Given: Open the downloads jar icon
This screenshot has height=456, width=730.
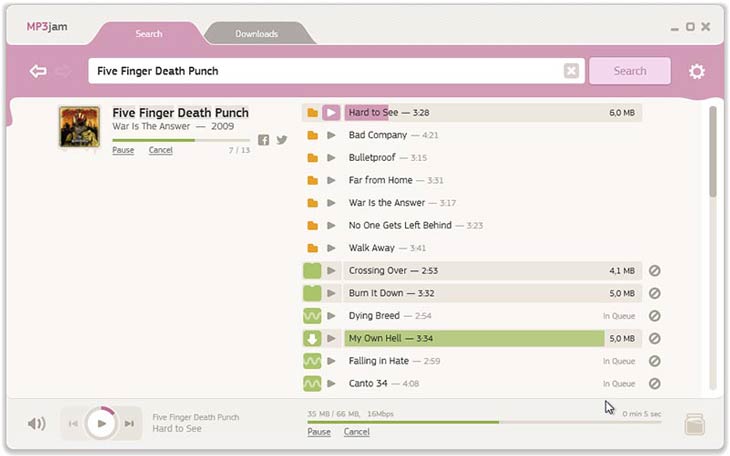Looking at the screenshot, I should pos(696,424).
